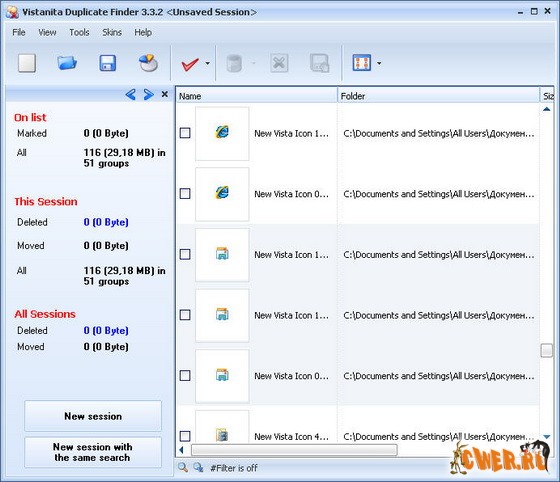Viewport: 560px width, 482px height.
Task: Open dropdown arrow next to red checkmark
Action: 208,64
